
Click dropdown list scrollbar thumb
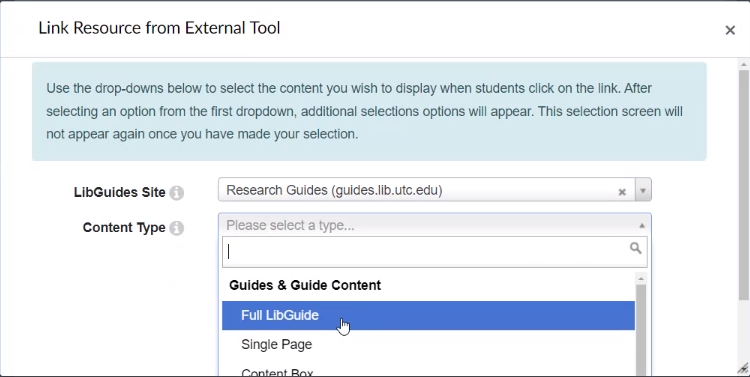[x=641, y=330]
